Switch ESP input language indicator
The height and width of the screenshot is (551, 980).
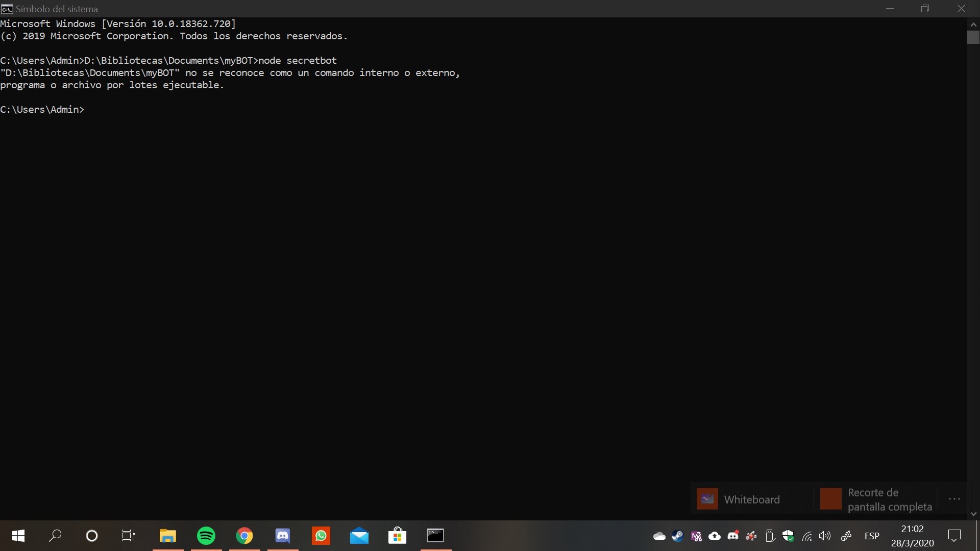point(872,536)
